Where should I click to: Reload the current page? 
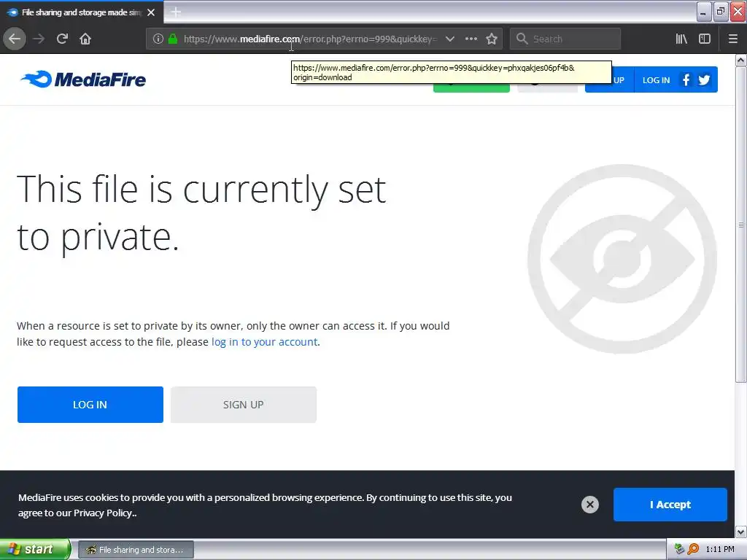[x=62, y=39]
